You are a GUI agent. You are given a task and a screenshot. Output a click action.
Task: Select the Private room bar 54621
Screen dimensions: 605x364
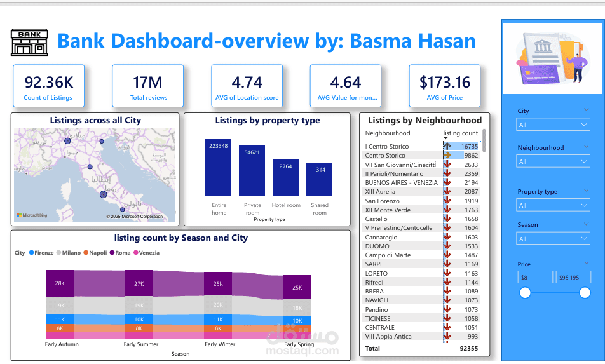pos(252,170)
